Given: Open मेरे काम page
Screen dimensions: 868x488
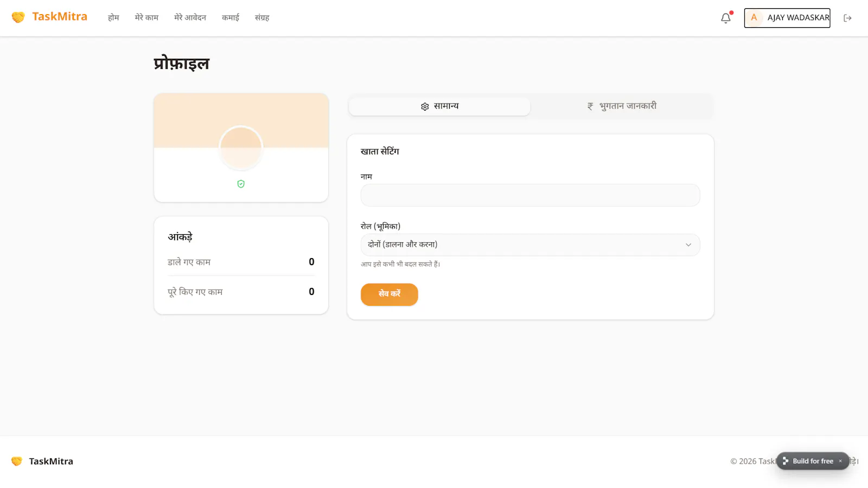Looking at the screenshot, I should click(146, 18).
